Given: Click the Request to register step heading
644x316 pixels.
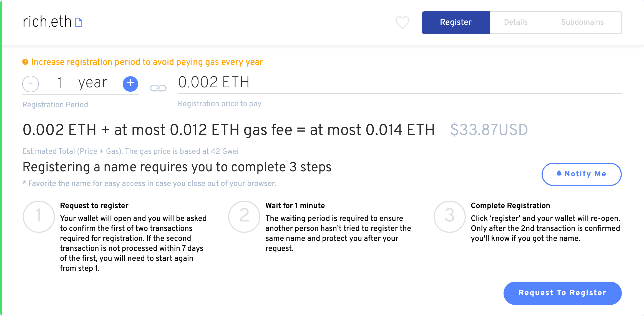Looking at the screenshot, I should (94, 206).
